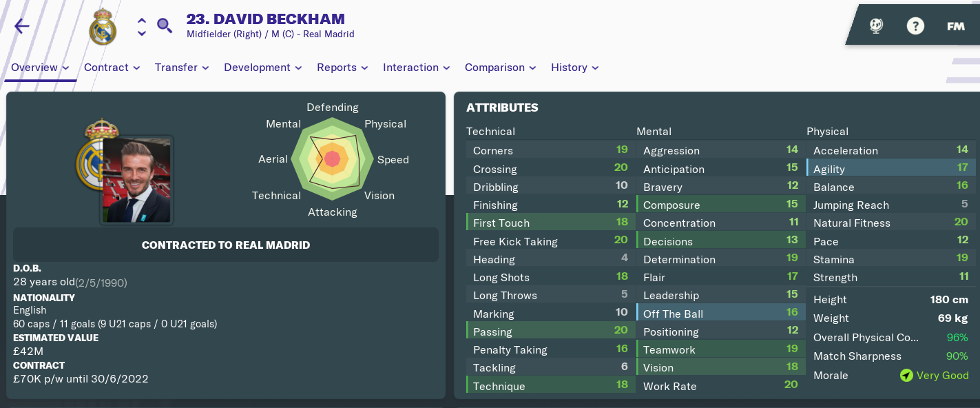The image size is (980, 408).
Task: Switch to the History tab
Action: click(x=575, y=68)
